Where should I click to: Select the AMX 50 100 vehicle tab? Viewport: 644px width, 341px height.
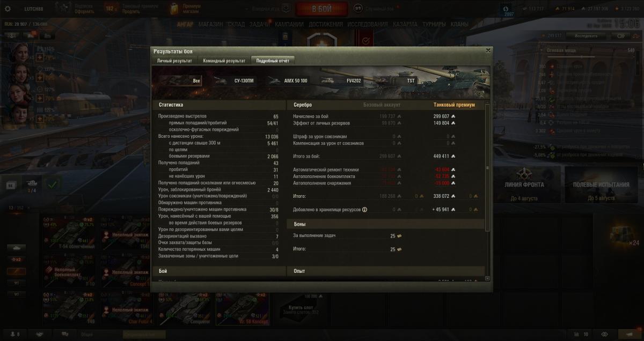coord(289,80)
